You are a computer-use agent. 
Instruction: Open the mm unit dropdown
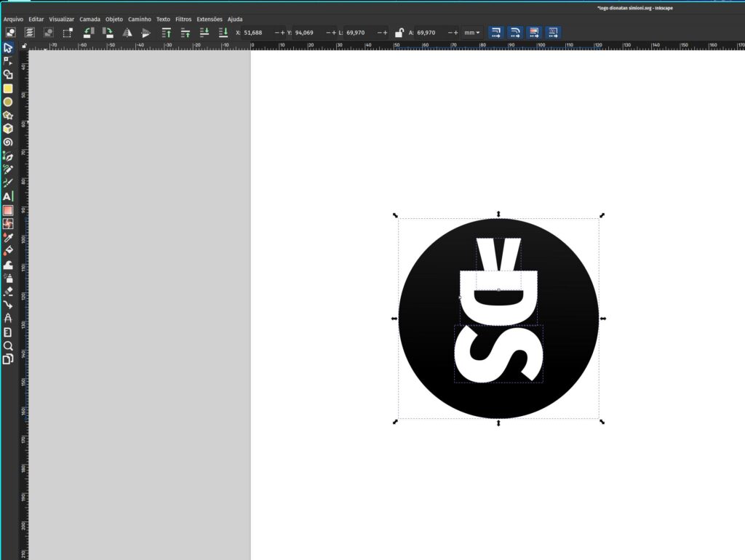tap(470, 33)
